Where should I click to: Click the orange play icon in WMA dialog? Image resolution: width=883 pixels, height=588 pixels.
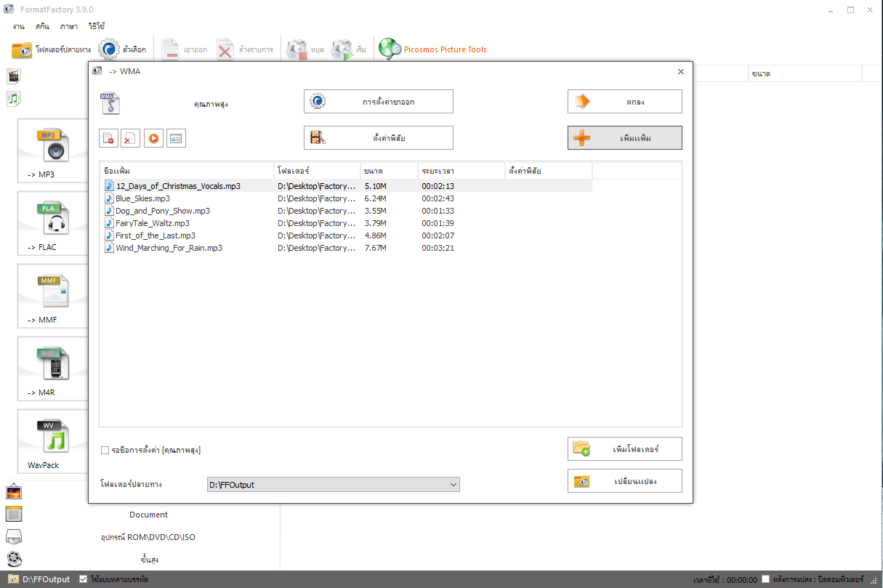(153, 138)
